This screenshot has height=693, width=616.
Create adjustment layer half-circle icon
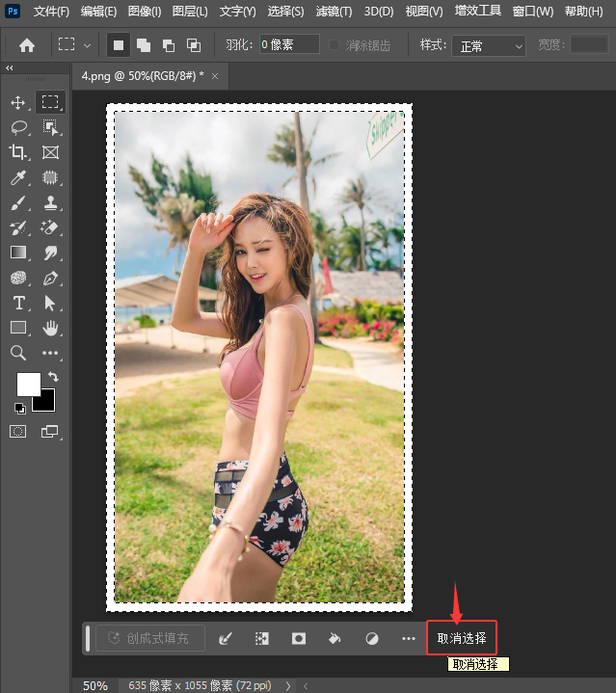372,639
